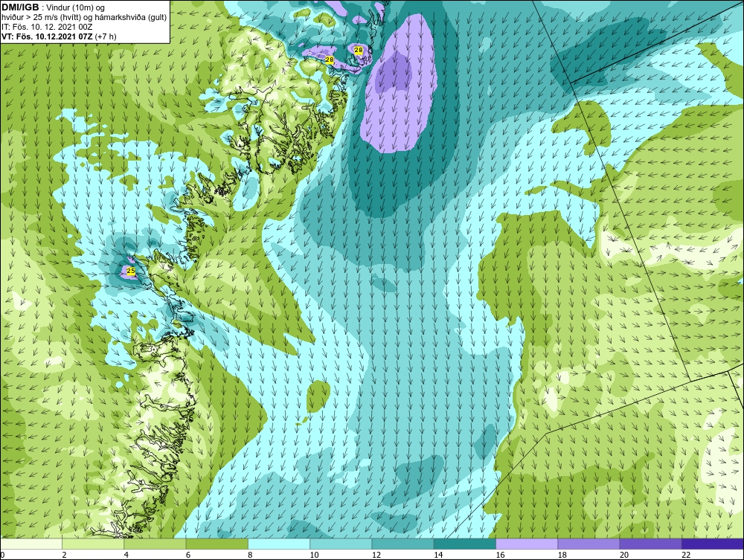
Task: Click the 20–22 violet swatch in the scale
Action: pos(651,544)
